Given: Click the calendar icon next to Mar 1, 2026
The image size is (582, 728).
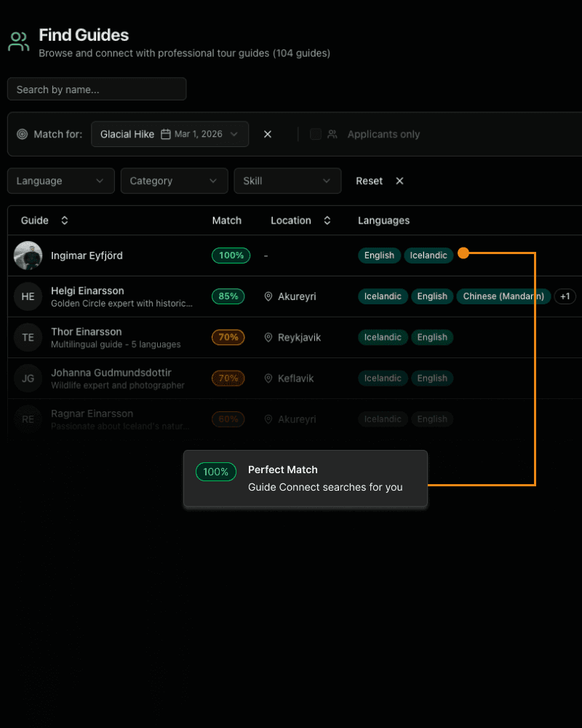Looking at the screenshot, I should pos(166,134).
